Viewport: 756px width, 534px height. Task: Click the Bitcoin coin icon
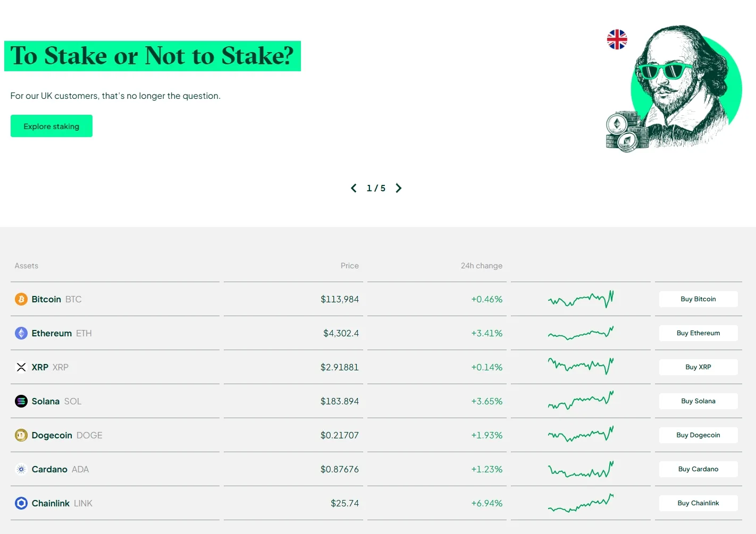coord(21,299)
